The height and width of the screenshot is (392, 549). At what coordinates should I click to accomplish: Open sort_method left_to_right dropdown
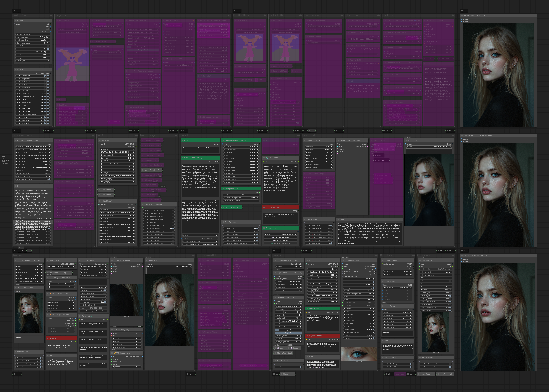289,284
